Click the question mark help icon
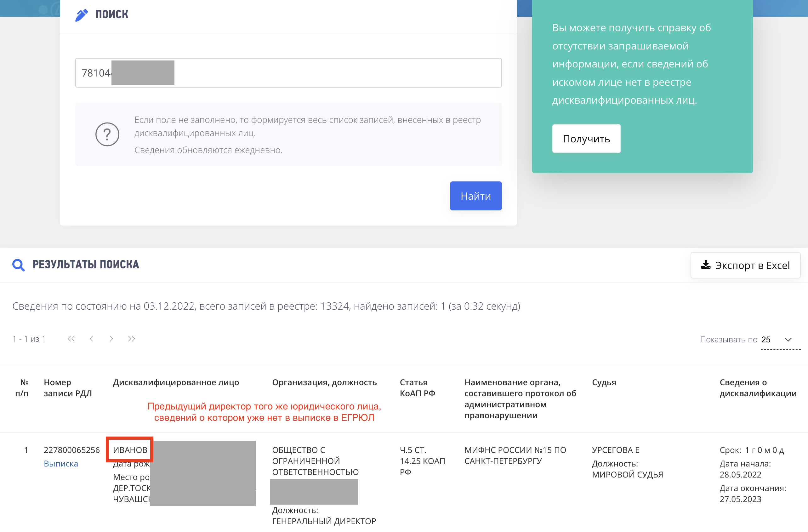 [x=107, y=134]
